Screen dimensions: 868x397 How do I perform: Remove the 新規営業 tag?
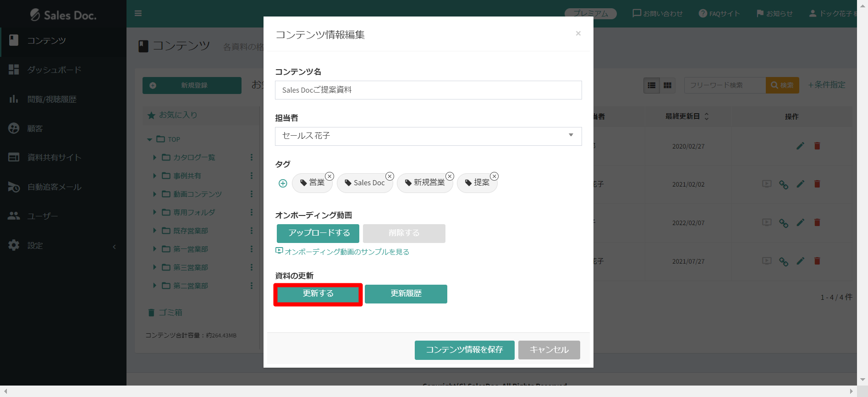[450, 176]
